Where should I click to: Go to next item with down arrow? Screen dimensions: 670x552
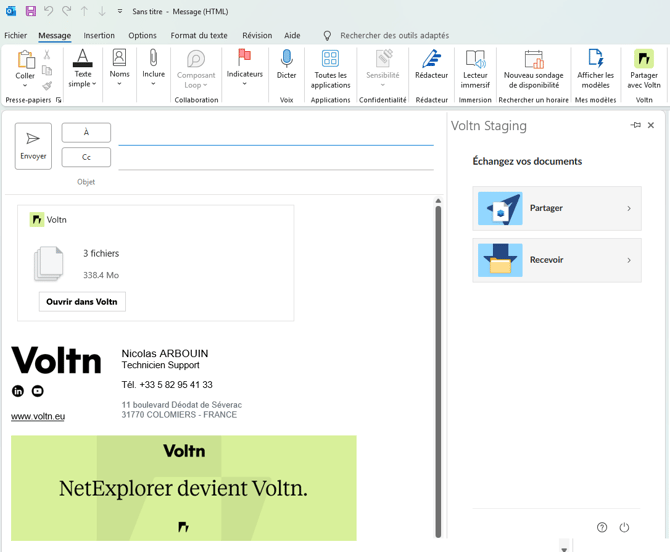(x=102, y=11)
